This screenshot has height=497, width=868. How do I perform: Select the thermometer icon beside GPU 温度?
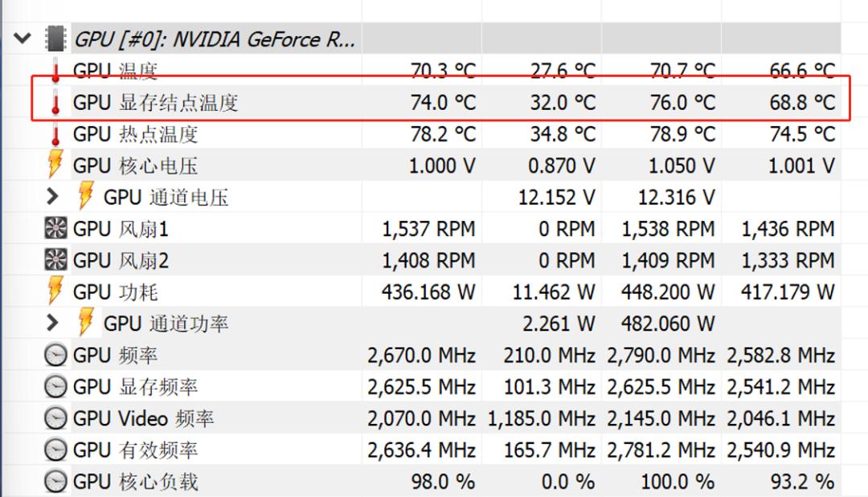(54, 70)
